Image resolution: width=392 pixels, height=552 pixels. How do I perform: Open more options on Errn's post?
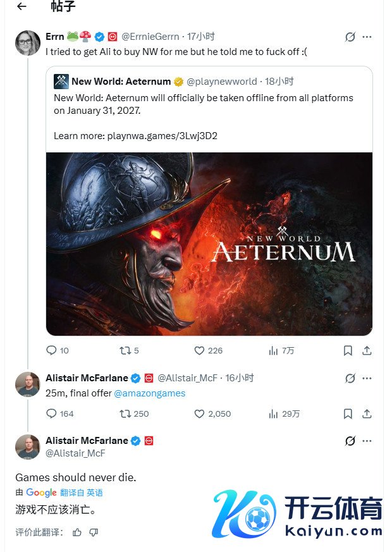(367, 37)
